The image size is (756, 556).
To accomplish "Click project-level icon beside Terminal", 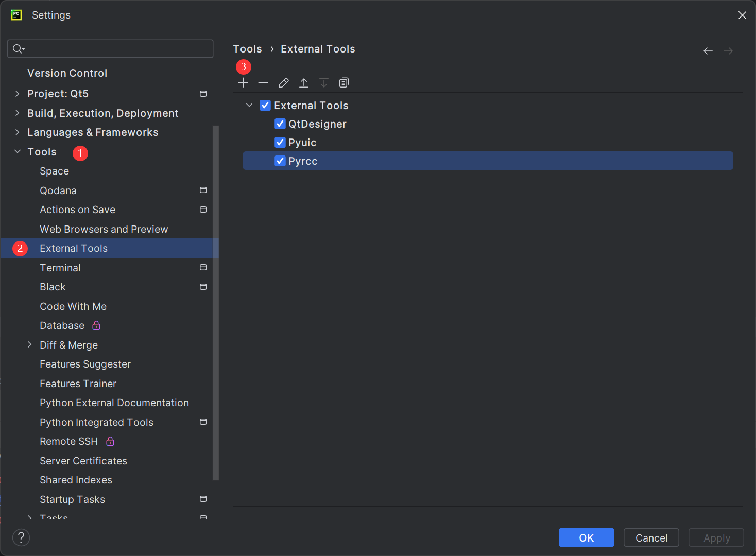I will pyautogui.click(x=203, y=267).
